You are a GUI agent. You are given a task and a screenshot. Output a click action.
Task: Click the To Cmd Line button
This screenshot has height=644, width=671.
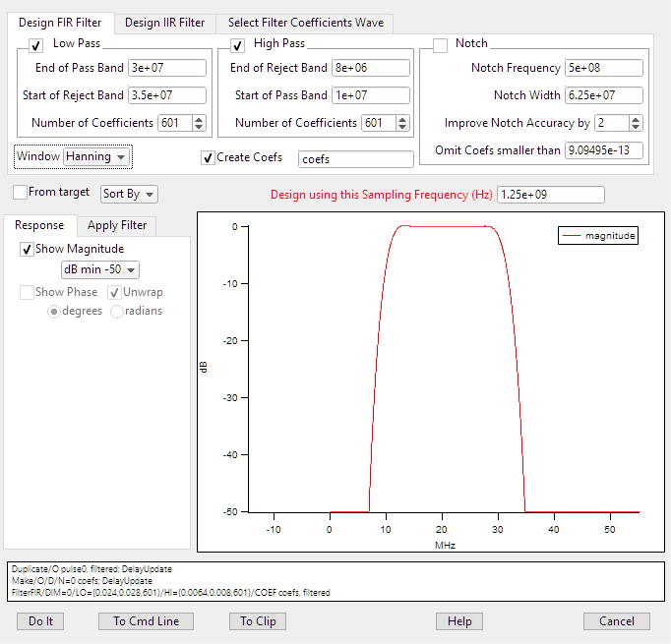146,621
